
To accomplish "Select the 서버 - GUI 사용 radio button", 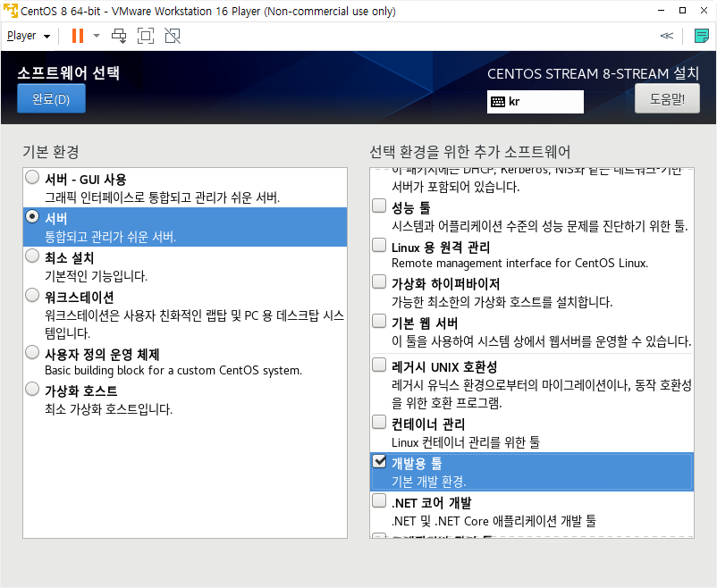I will 32,177.
